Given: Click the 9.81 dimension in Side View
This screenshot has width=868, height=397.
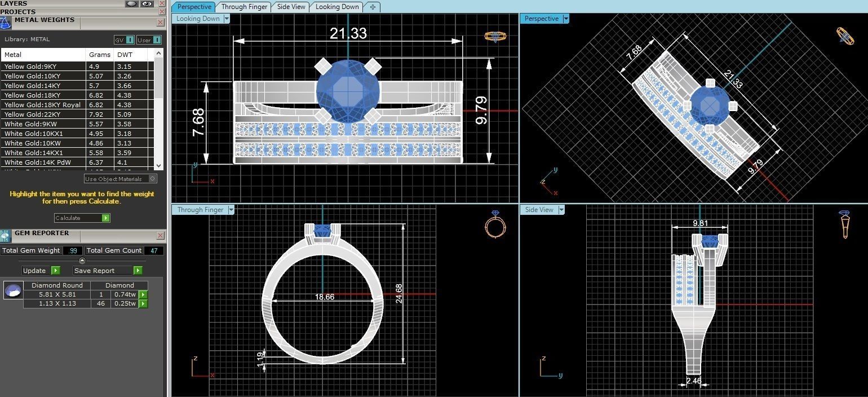Looking at the screenshot, I should click(700, 223).
